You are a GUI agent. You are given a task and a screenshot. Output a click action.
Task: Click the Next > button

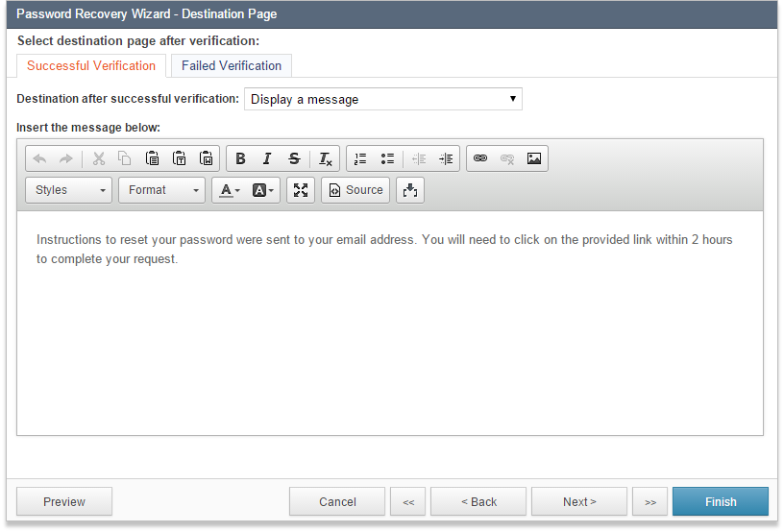point(579,501)
